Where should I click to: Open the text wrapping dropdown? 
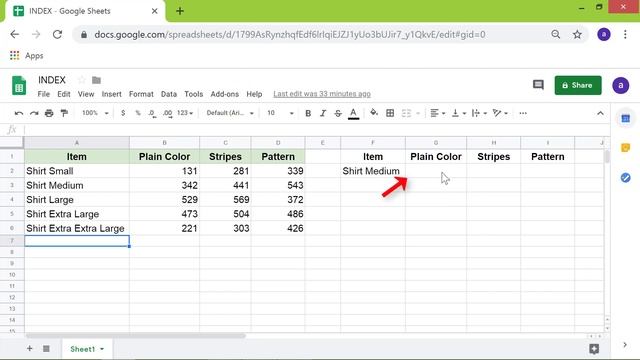click(479, 113)
